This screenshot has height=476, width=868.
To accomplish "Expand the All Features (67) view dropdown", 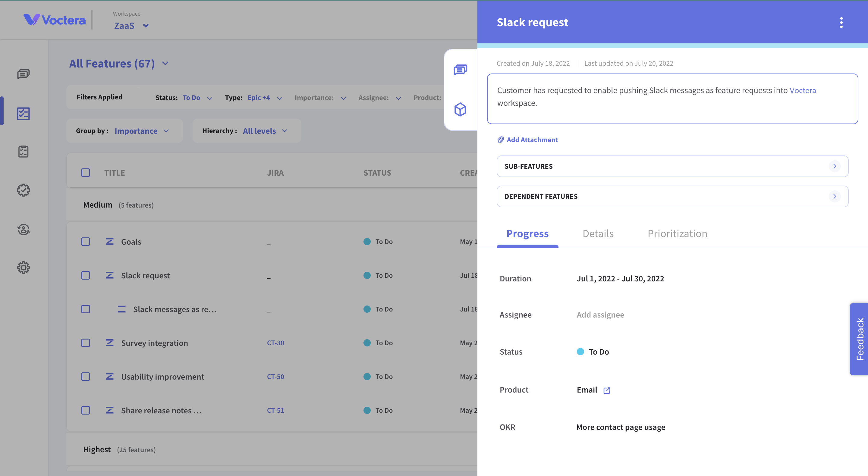I will pyautogui.click(x=119, y=63).
